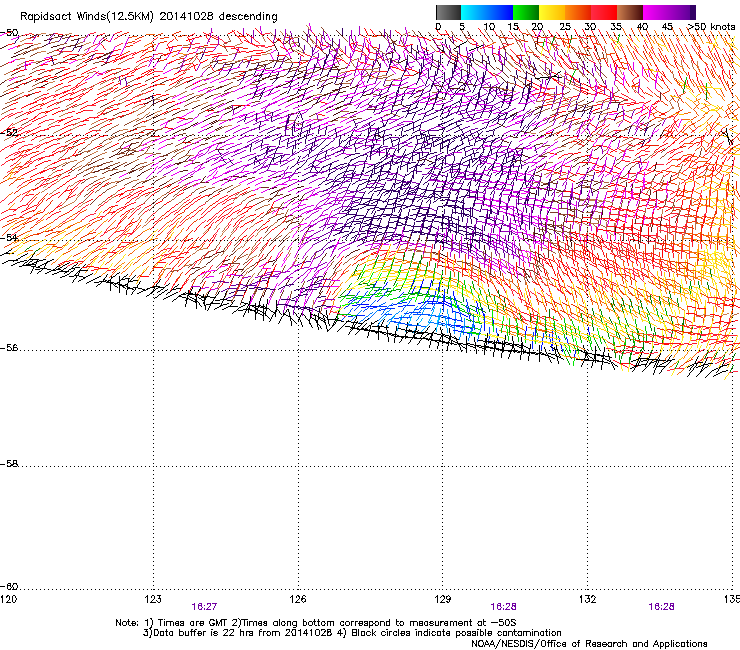Click the '-60' latitude axis label
Screen dimensions: 740x650
click(9, 587)
